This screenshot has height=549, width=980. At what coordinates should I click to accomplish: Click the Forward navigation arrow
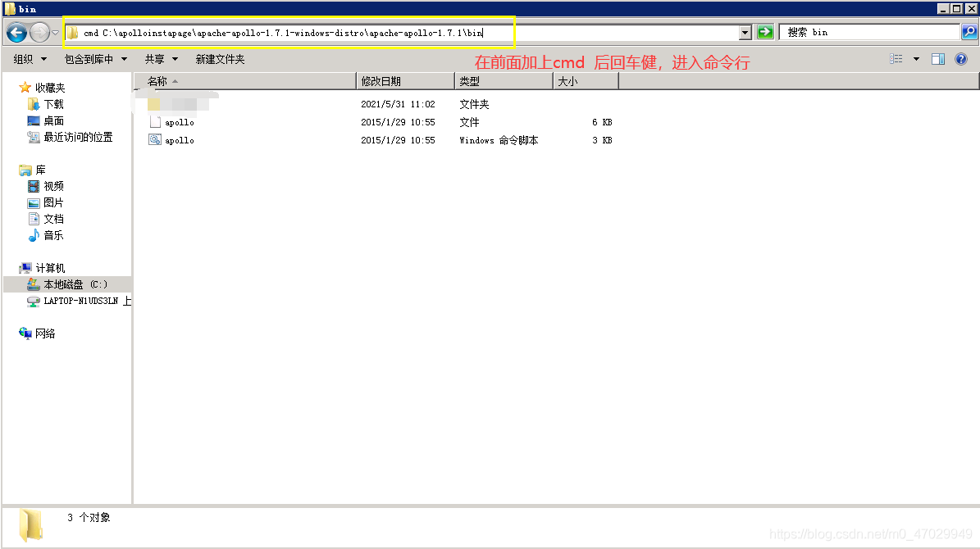(x=39, y=32)
